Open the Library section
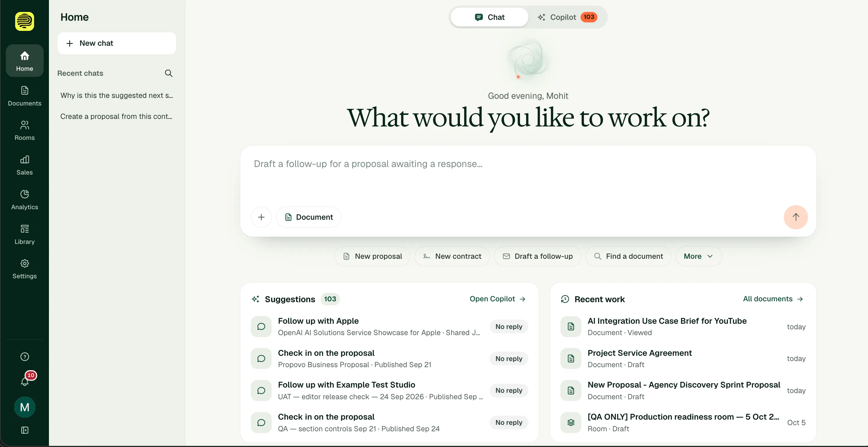Image resolution: width=868 pixels, height=447 pixels. coord(24,235)
